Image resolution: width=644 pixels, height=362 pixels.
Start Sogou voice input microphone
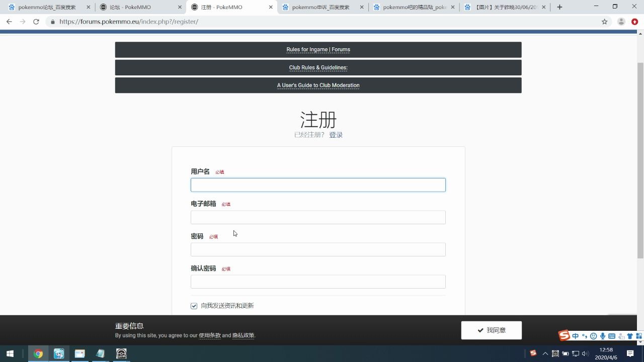[x=603, y=336]
